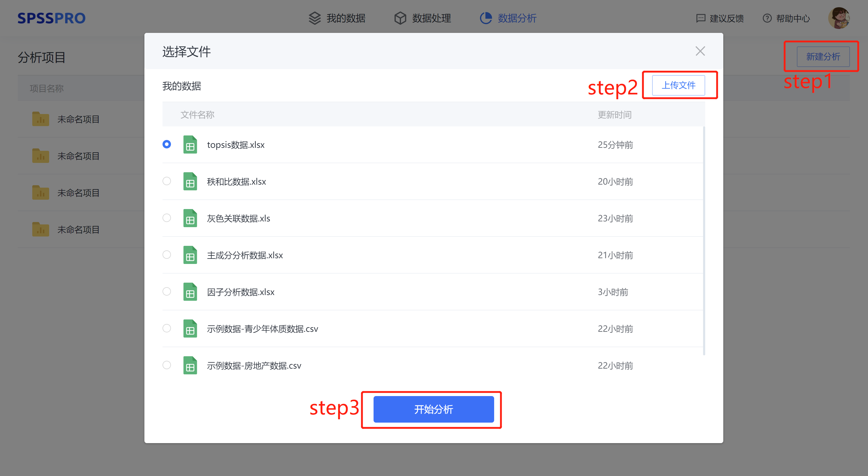
Task: Select the 因子分析数据.xlsx radio button
Action: pyautogui.click(x=167, y=291)
